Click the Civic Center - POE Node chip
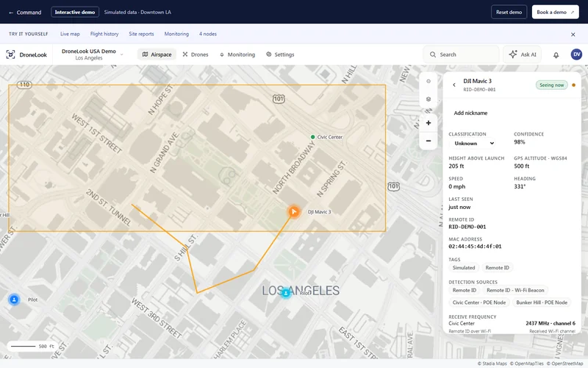 479,302
